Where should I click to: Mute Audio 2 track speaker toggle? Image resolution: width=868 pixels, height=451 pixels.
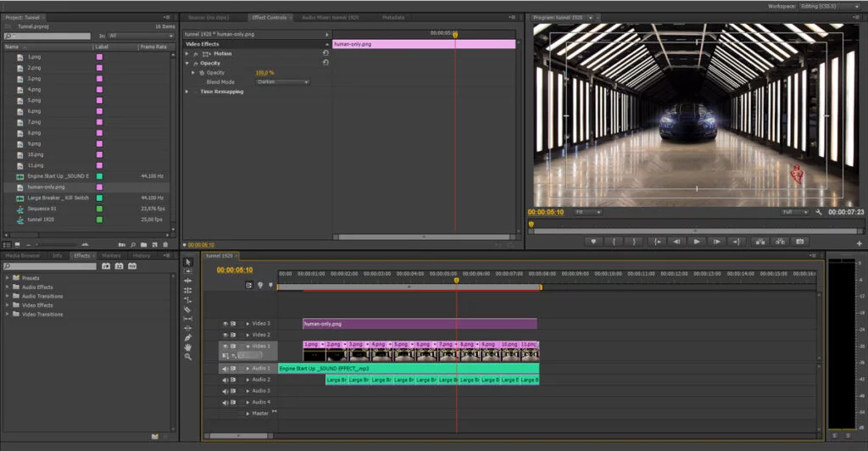tap(225, 380)
